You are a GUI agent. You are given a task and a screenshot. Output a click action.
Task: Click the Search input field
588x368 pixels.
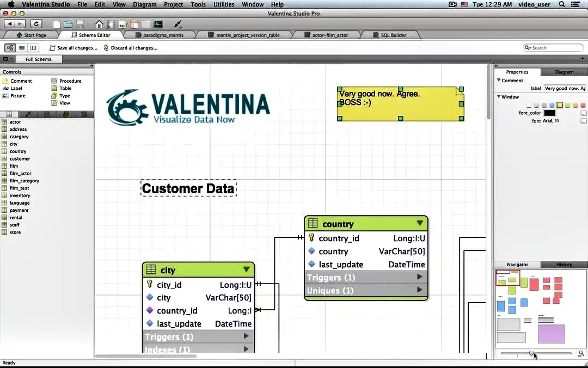[x=553, y=48]
